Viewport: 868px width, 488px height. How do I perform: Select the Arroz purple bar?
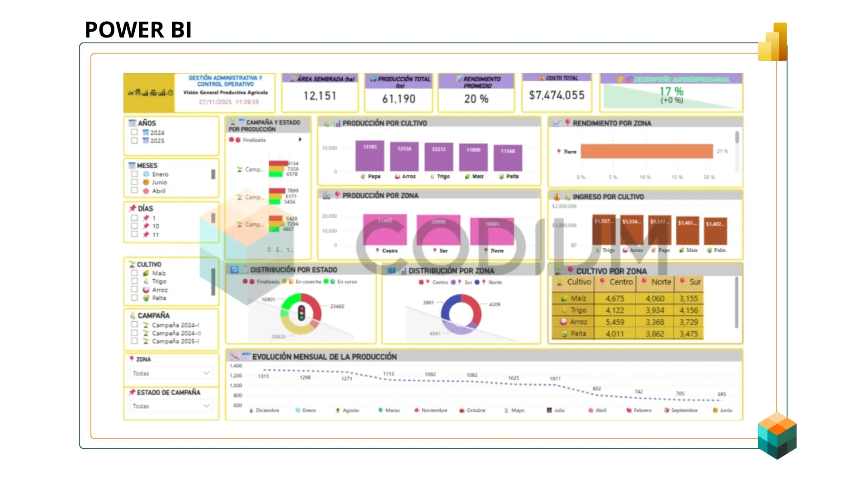pyautogui.click(x=405, y=157)
